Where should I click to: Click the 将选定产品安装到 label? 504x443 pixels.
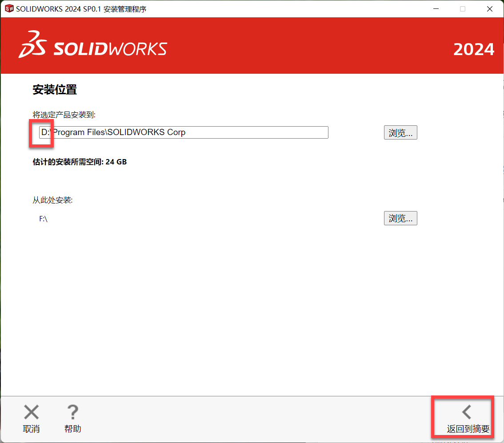(64, 115)
